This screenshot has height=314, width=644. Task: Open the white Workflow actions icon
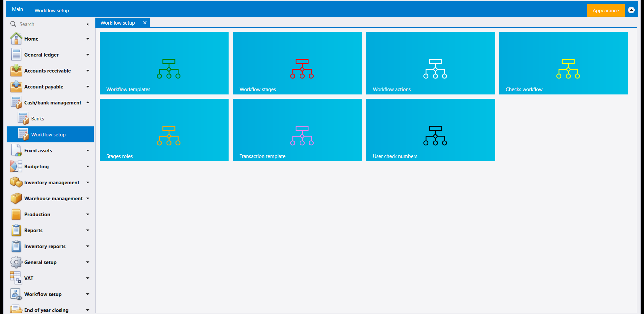435,69
